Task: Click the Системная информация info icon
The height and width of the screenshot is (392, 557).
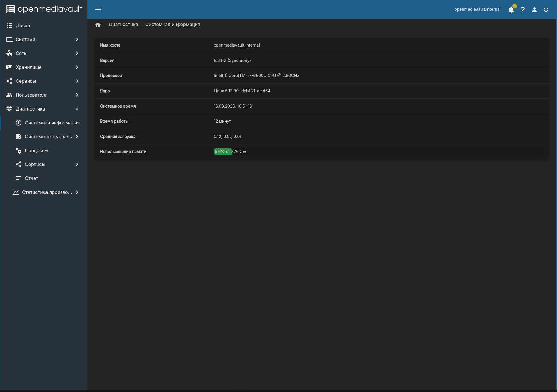Action: [x=19, y=123]
